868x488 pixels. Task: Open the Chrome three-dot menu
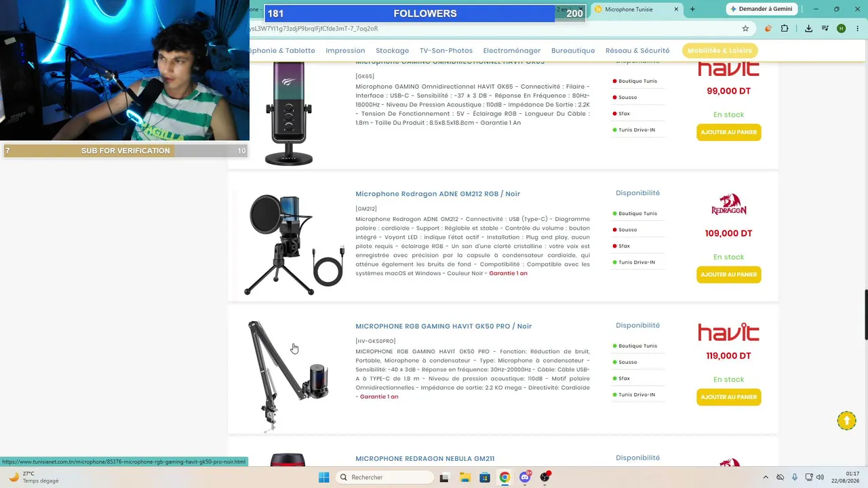pos(858,28)
